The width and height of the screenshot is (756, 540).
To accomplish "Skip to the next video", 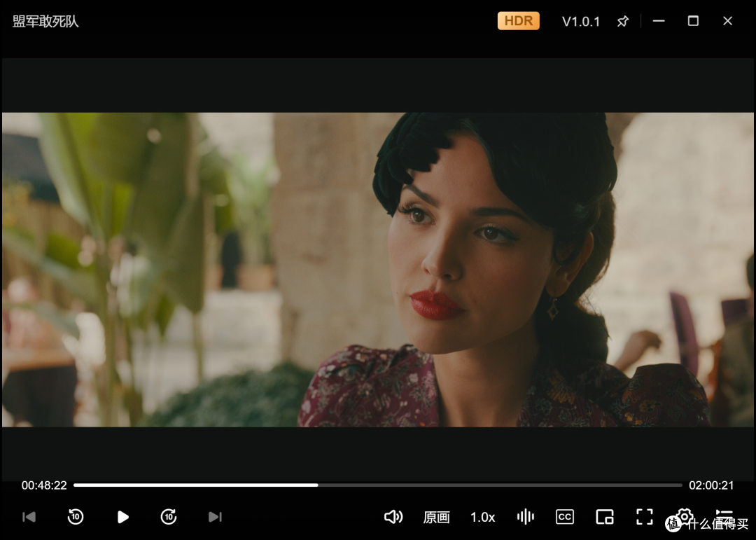I will (x=215, y=517).
